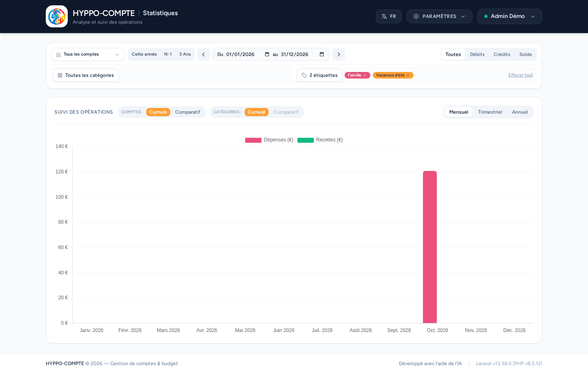Select the Débits tab
Screen dimensions: 588x368
(x=477, y=54)
